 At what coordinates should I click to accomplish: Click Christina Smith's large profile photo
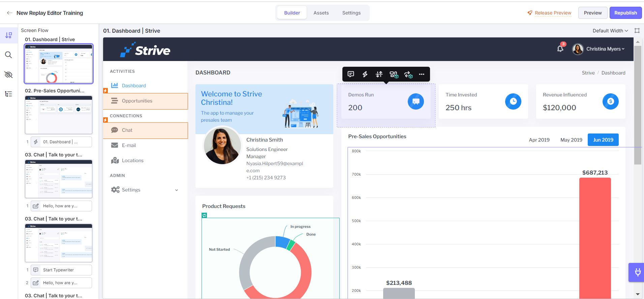222,146
